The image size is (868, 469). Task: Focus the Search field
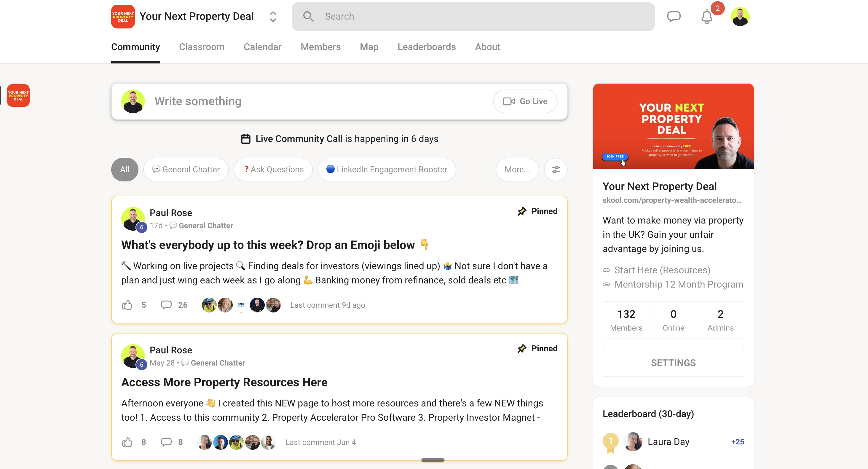click(x=473, y=17)
